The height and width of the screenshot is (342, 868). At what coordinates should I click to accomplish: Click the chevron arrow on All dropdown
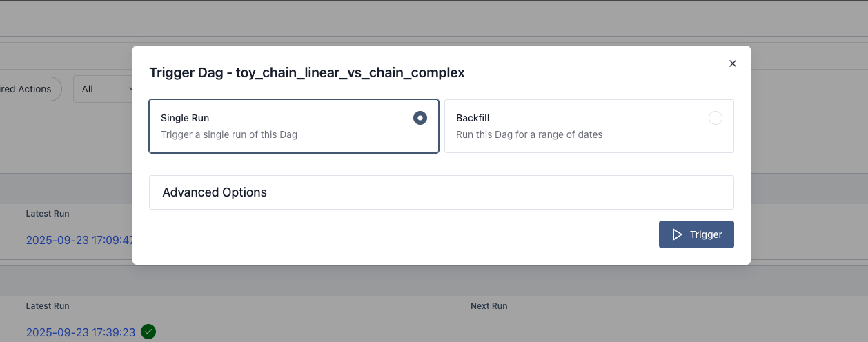click(x=130, y=89)
